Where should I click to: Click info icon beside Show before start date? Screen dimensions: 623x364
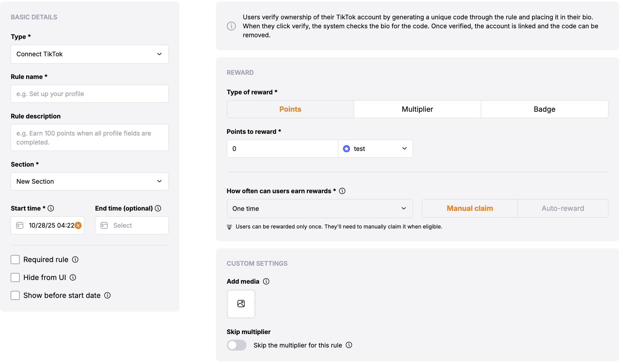[107, 295]
